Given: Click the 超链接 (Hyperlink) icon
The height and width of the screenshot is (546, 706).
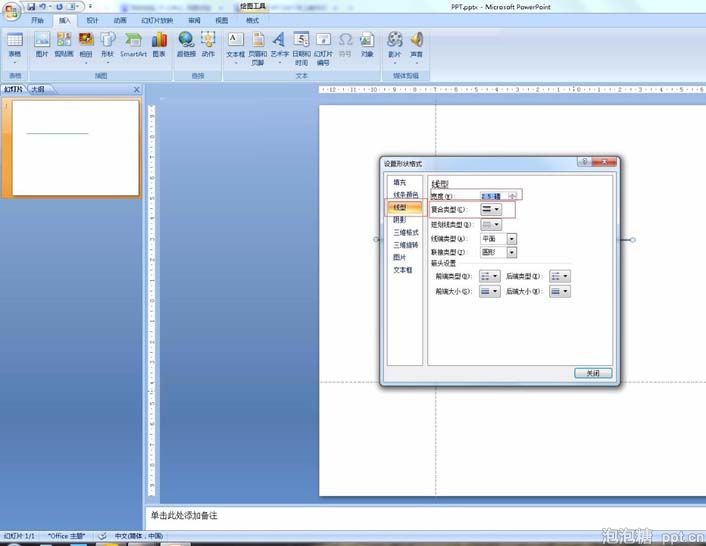Looking at the screenshot, I should pos(187,43).
